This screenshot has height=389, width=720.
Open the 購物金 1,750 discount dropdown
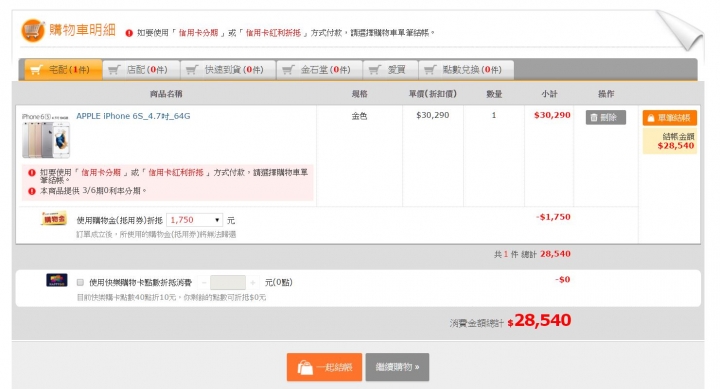pos(194,220)
